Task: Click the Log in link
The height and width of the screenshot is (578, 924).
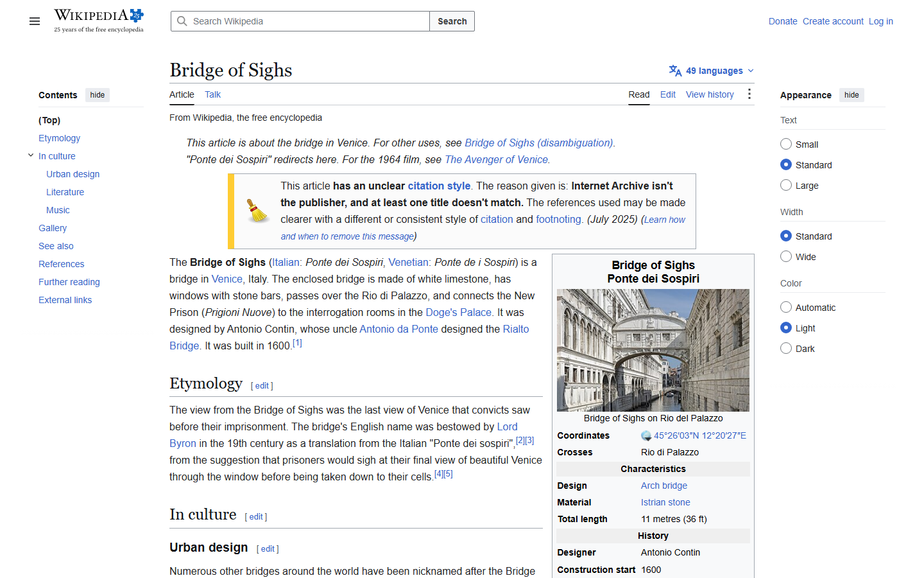Action: [880, 21]
